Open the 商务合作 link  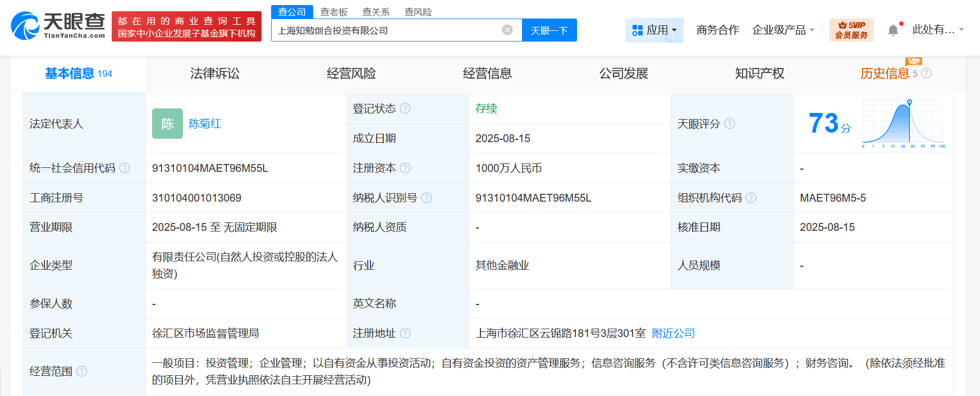[718, 30]
